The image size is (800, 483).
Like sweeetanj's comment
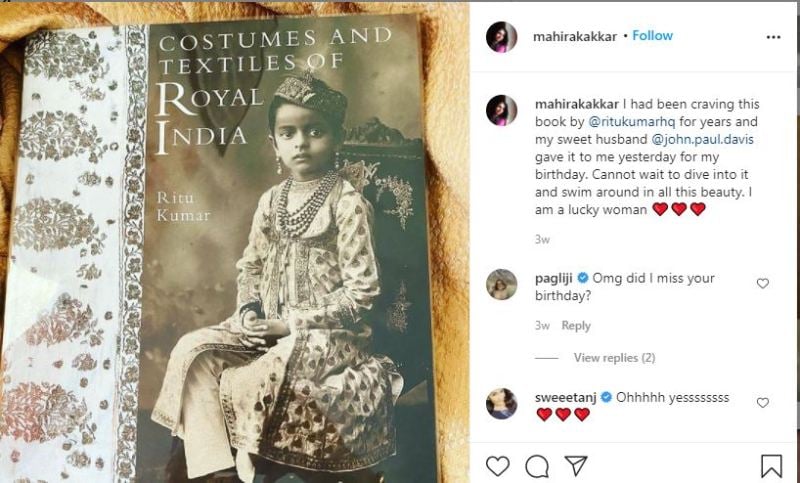(x=763, y=402)
